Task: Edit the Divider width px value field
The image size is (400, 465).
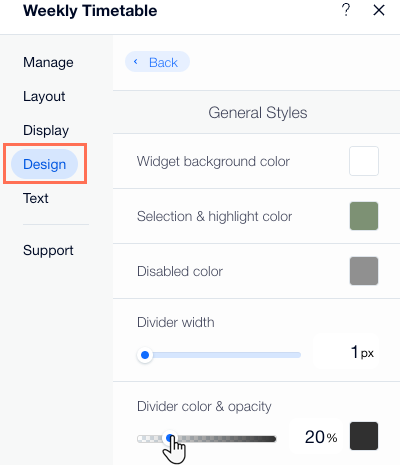Action: 346,352
